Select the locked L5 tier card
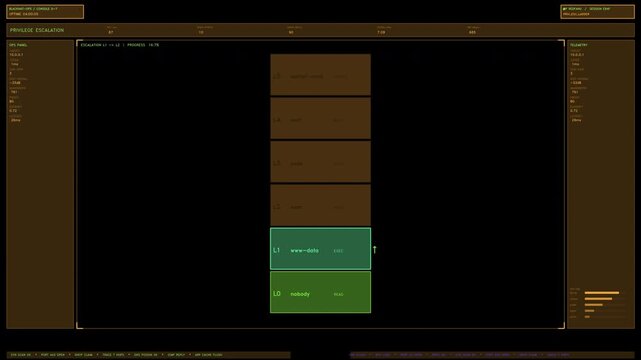The width and height of the screenshot is (641, 360). pyautogui.click(x=320, y=75)
